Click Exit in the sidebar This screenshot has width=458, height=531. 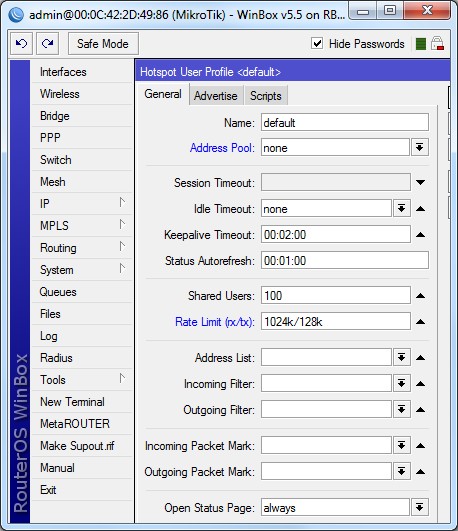[x=81, y=490]
